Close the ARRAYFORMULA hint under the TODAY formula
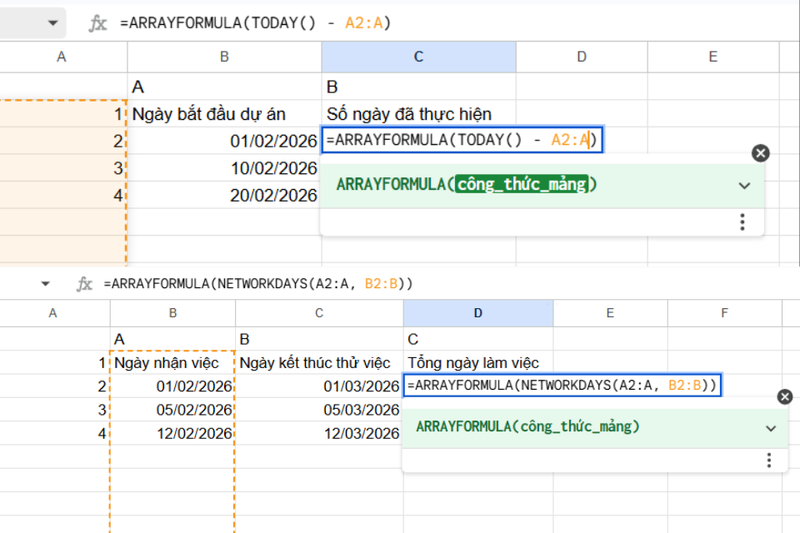800x533 pixels. [760, 153]
